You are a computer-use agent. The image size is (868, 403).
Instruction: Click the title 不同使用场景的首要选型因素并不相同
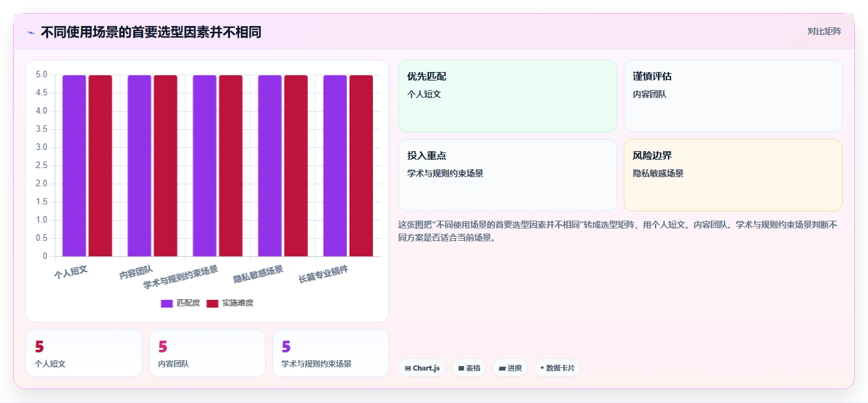[x=151, y=32]
